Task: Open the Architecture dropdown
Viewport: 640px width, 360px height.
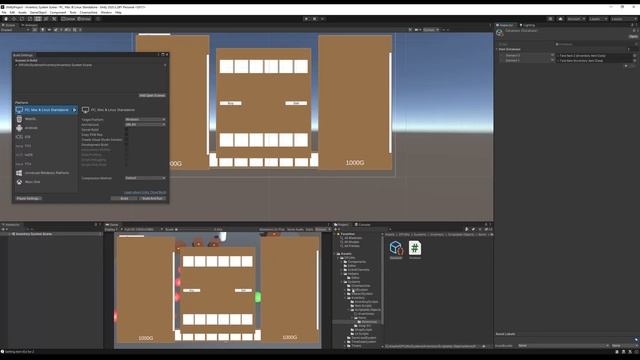Action: tap(145, 124)
